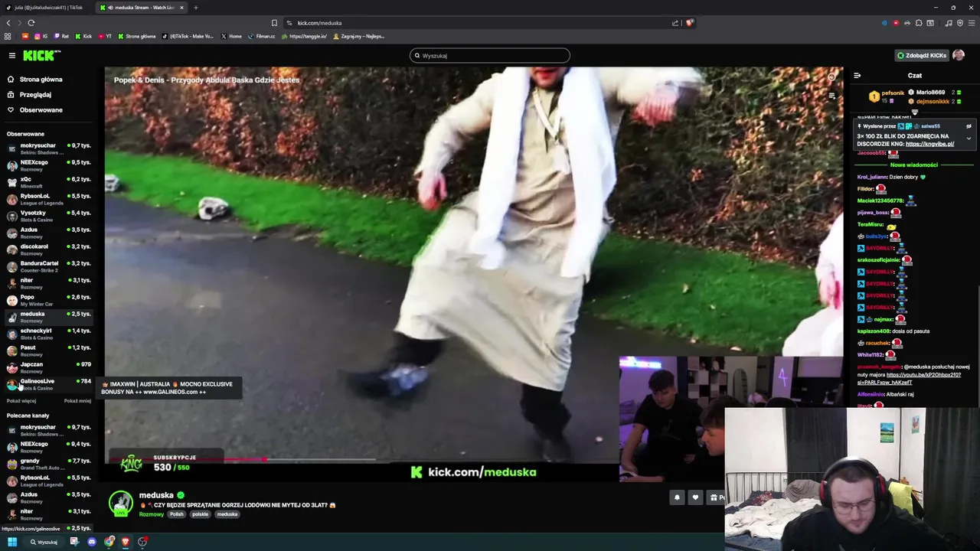This screenshot has width=980, height=551.
Task: Open Chrome from the taskbar
Action: click(x=109, y=542)
